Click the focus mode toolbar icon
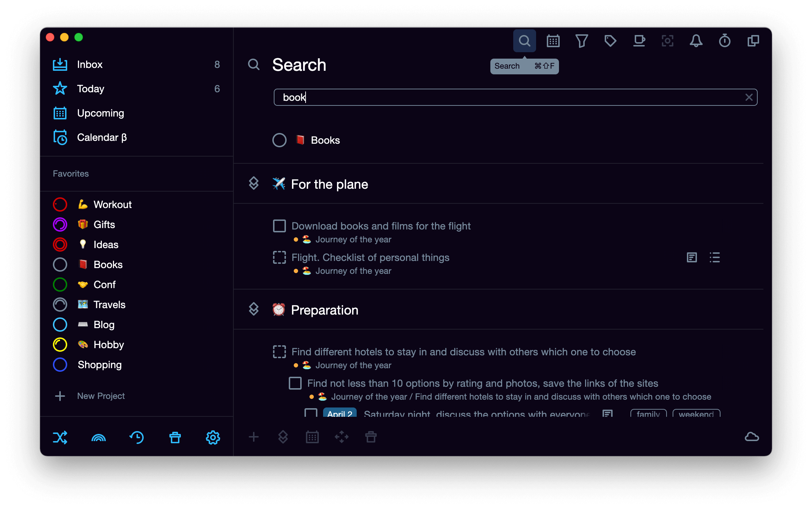This screenshot has width=812, height=509. (667, 41)
